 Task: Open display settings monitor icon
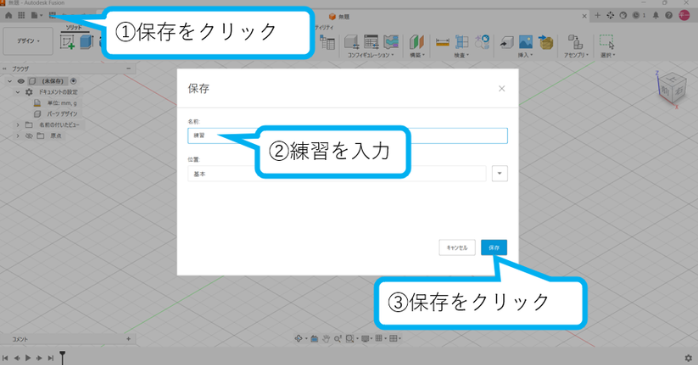point(366,339)
